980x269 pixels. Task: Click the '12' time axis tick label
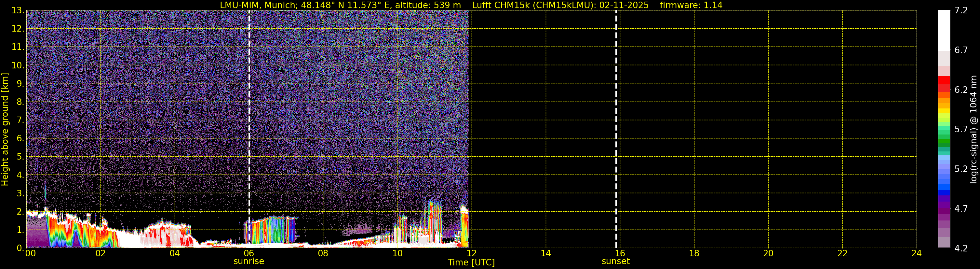pos(471,254)
